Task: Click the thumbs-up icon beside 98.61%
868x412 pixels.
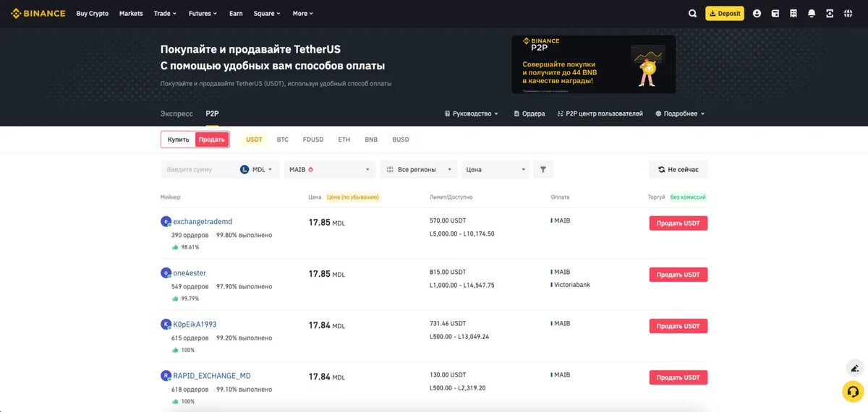Action: pyautogui.click(x=175, y=247)
